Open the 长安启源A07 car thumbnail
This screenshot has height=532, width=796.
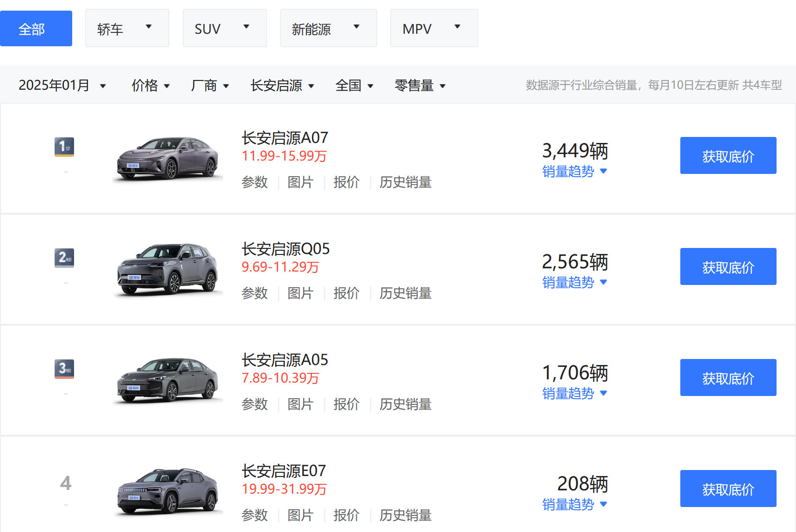(168, 158)
